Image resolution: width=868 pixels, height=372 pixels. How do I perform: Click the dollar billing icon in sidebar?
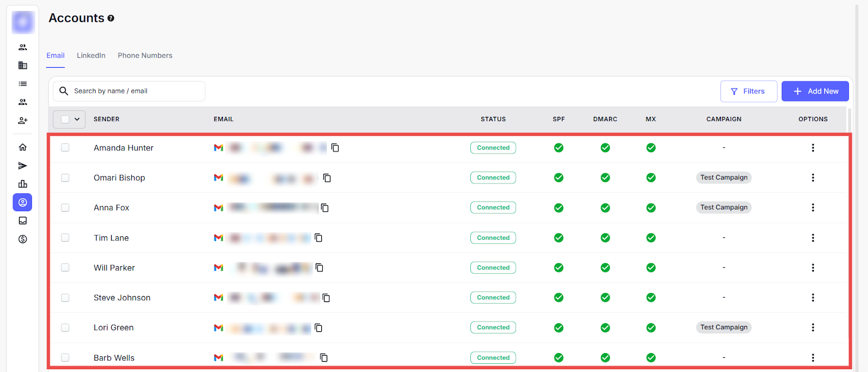23,239
